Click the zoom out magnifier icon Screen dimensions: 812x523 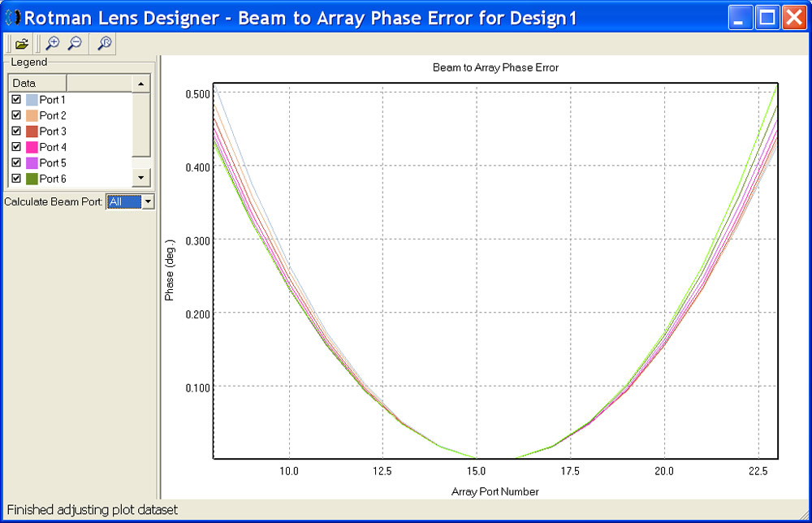[75, 44]
